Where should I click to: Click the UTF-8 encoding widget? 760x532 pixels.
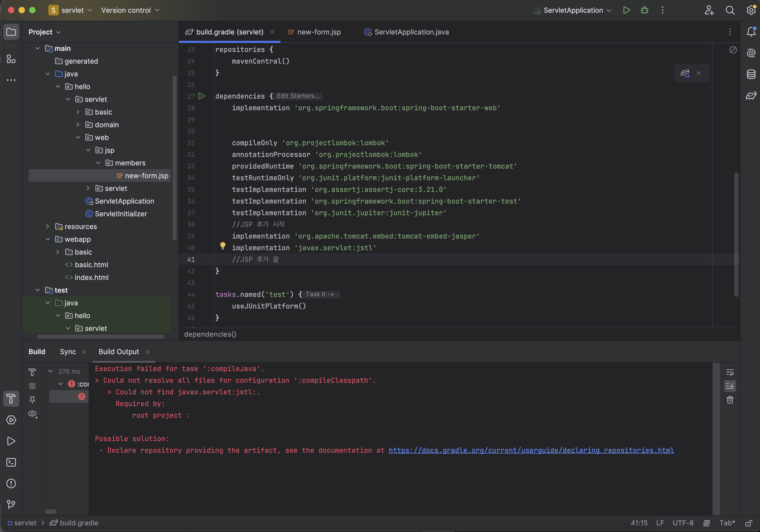click(x=683, y=523)
